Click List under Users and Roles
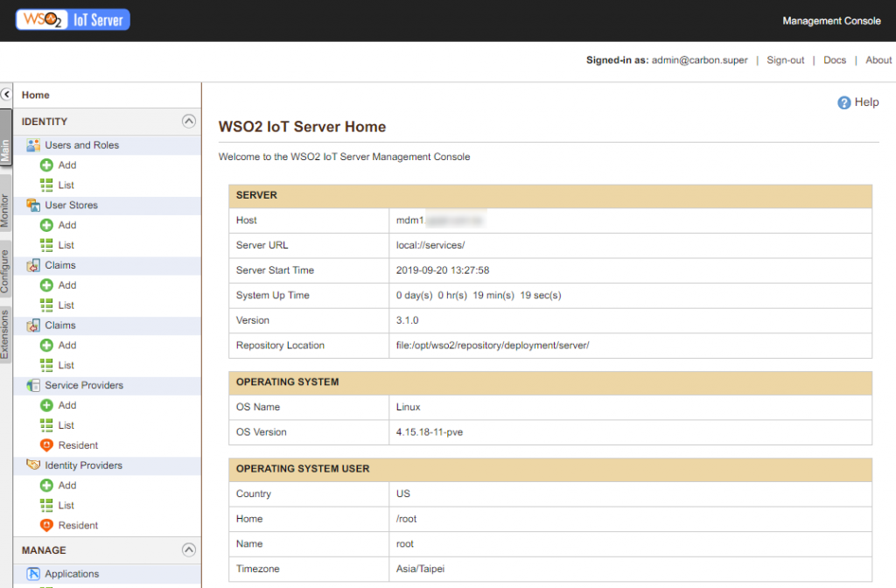896x588 pixels. [x=66, y=185]
